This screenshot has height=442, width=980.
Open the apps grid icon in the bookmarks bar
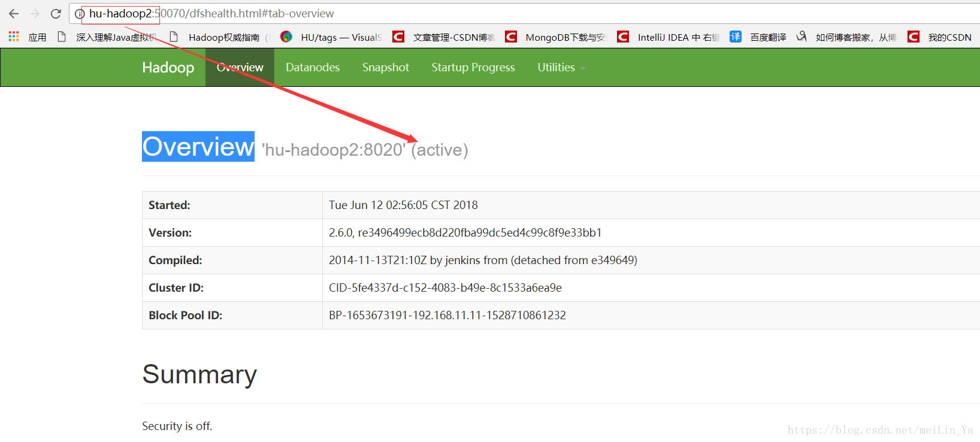(x=14, y=37)
